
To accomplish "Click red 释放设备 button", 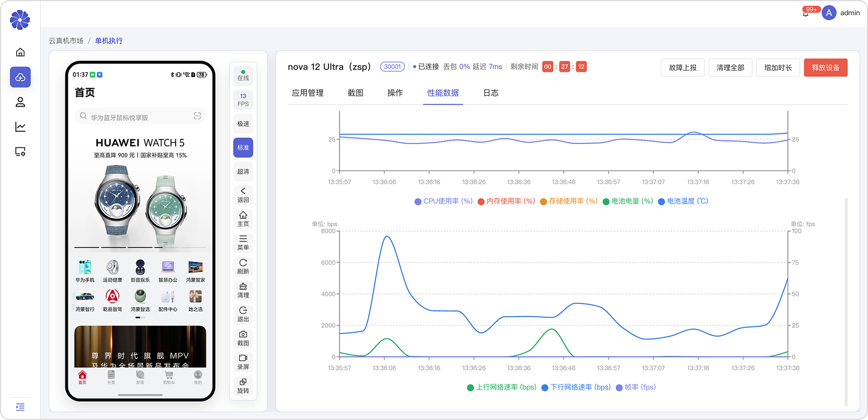I will 825,68.
